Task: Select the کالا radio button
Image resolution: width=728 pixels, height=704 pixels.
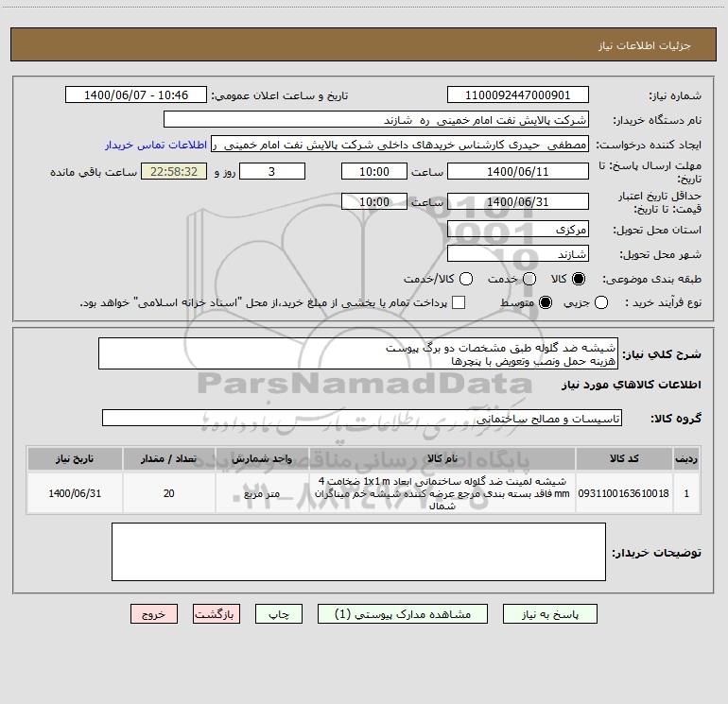Action: click(x=579, y=279)
